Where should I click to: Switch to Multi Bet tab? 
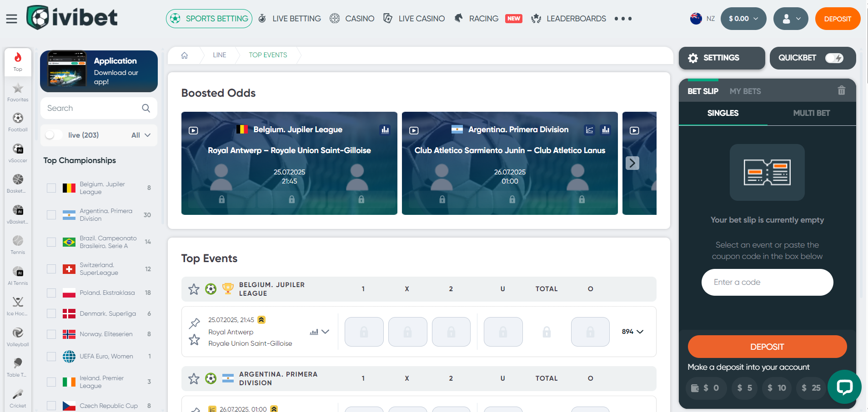point(812,113)
